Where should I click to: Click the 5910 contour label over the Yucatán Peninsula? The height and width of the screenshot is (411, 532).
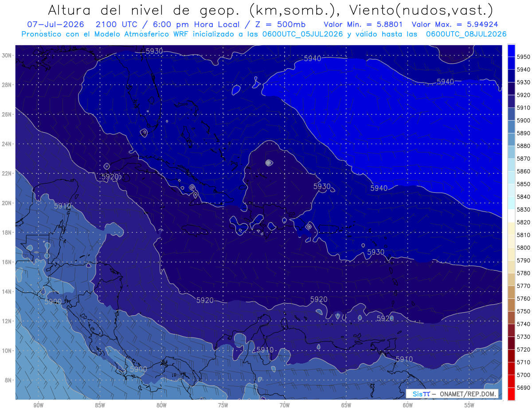63,206
